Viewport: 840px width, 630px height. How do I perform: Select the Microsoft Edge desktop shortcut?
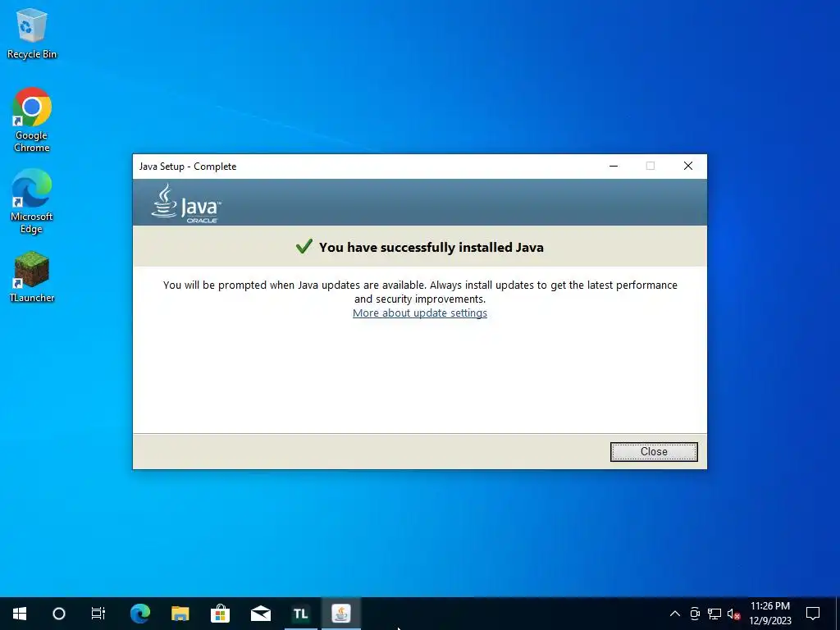click(32, 202)
